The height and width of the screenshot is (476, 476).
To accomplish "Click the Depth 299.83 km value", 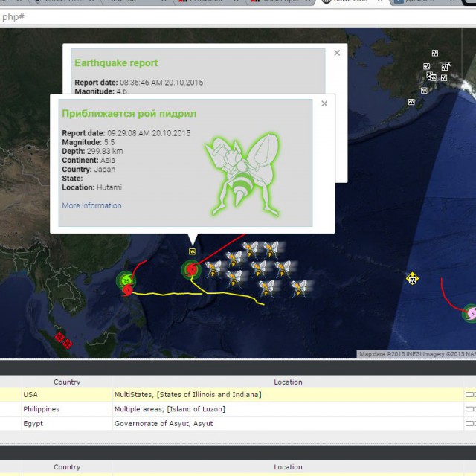I will click(105, 151).
